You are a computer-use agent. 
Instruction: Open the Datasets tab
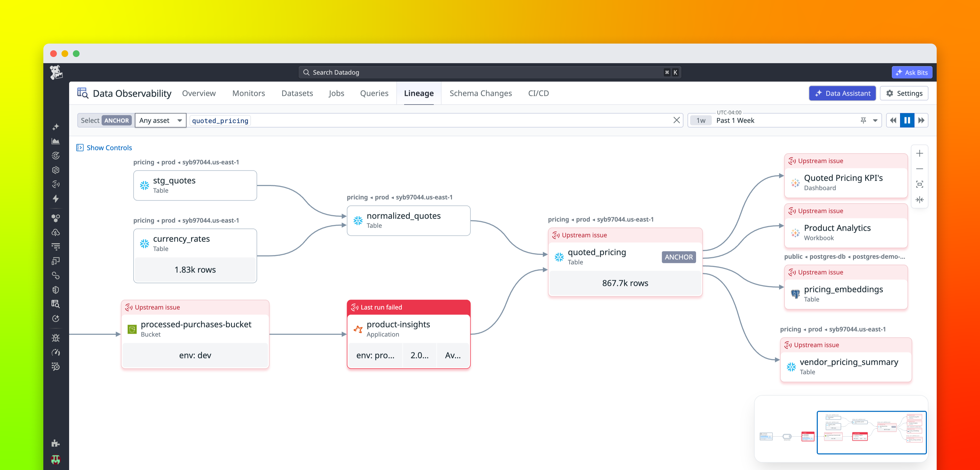297,93
